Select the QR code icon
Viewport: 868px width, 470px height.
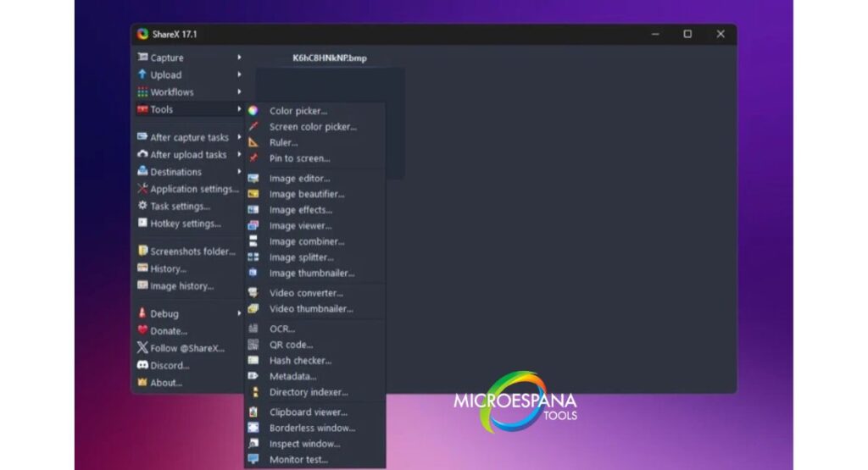click(253, 345)
